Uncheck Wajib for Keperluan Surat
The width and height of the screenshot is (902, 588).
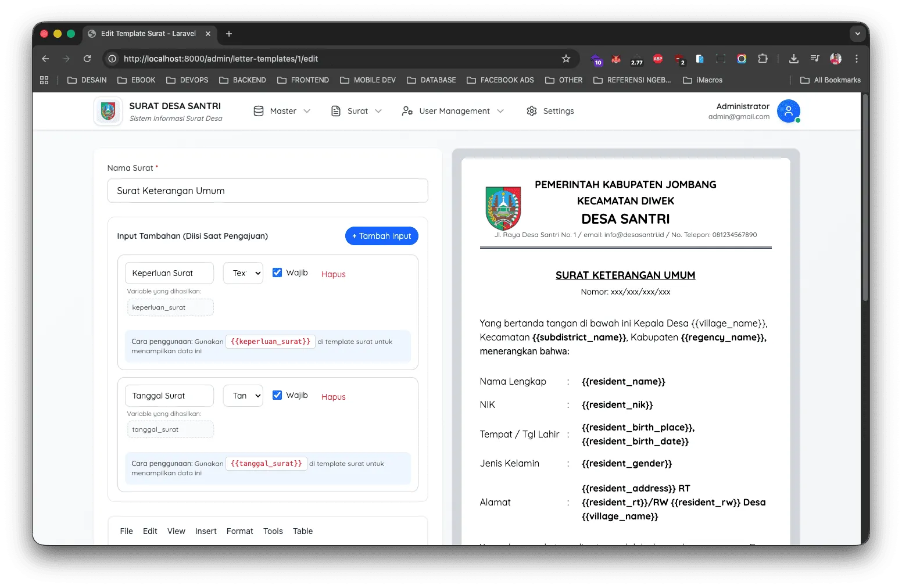pos(277,273)
